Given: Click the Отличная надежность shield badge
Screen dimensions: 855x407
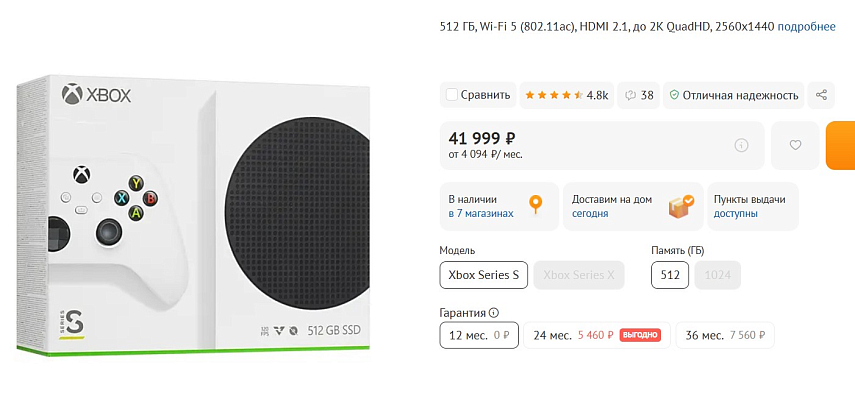Looking at the screenshot, I should click(734, 95).
